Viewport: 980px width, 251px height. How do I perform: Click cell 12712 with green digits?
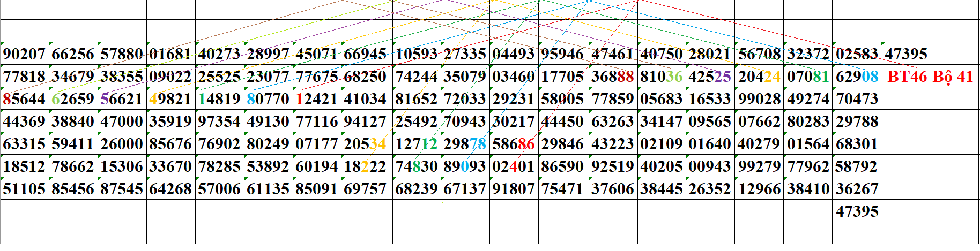[x=417, y=144]
